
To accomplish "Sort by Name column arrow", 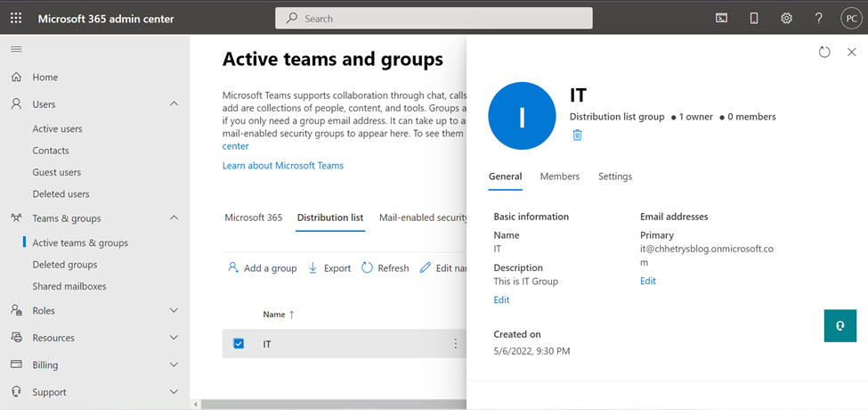I will [x=292, y=315].
